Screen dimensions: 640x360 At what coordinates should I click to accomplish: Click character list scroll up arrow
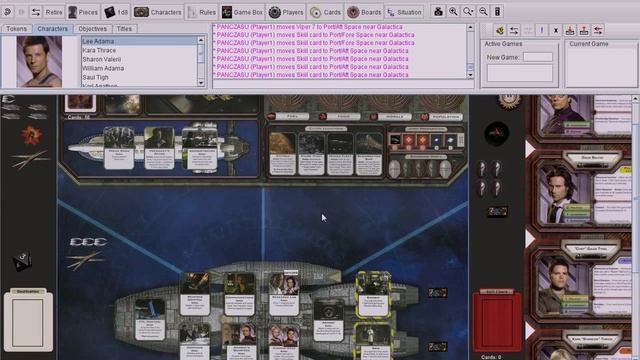point(201,40)
